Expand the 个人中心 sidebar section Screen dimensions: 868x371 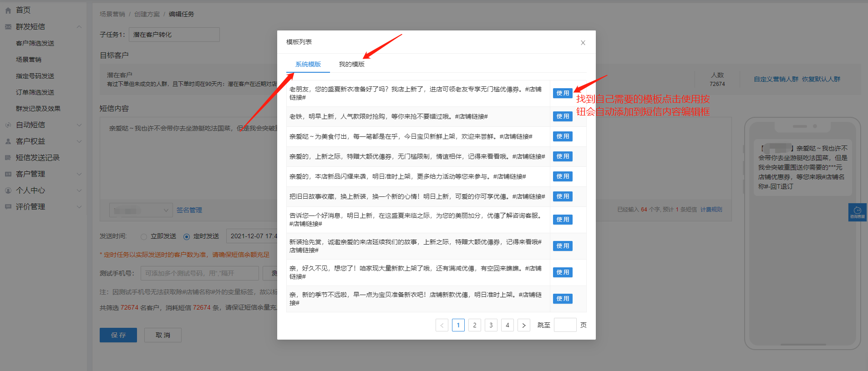[79, 191]
